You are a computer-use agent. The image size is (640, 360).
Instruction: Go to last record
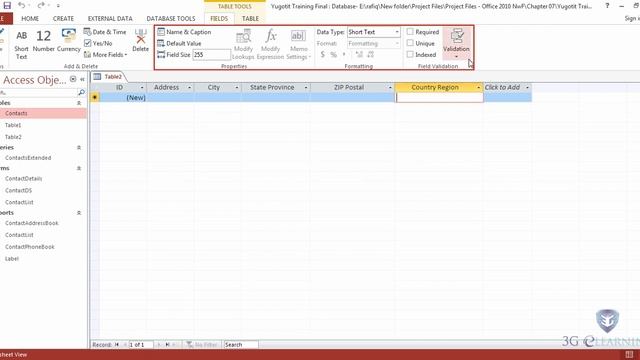167,345
